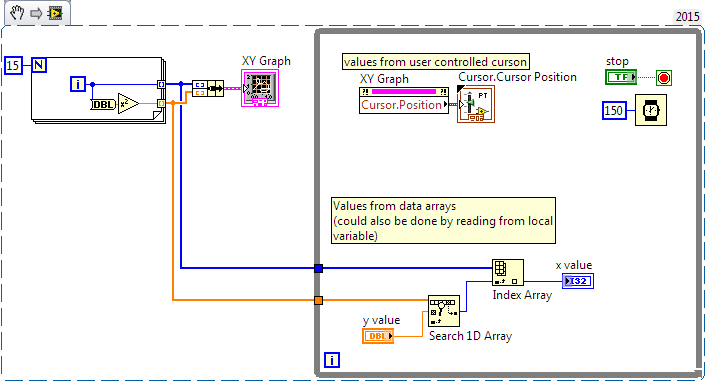Select the Search 1D Array function node
The height and width of the screenshot is (382, 706).
point(444,311)
